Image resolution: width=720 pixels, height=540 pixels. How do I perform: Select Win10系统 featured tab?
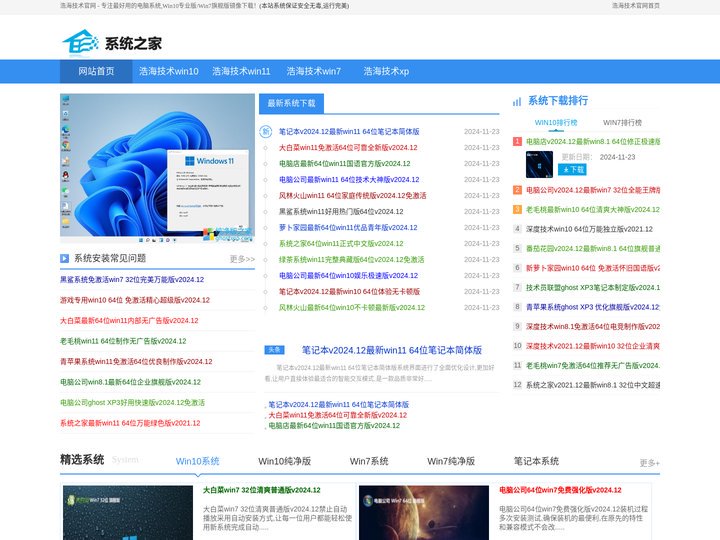click(197, 461)
